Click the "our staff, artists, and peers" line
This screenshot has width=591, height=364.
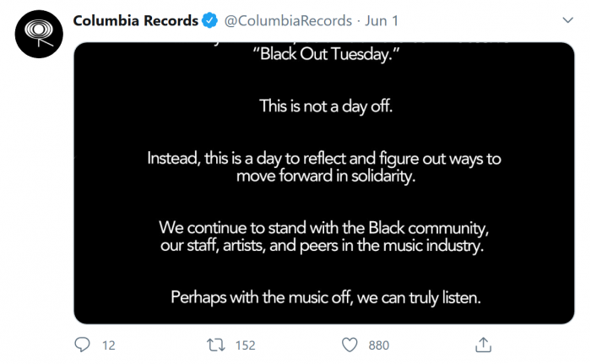pyautogui.click(x=324, y=246)
